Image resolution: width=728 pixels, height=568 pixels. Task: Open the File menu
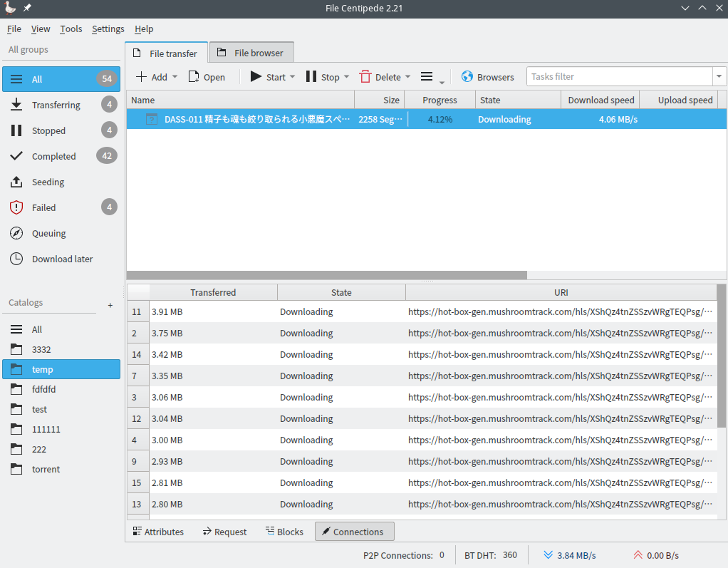pyautogui.click(x=14, y=29)
